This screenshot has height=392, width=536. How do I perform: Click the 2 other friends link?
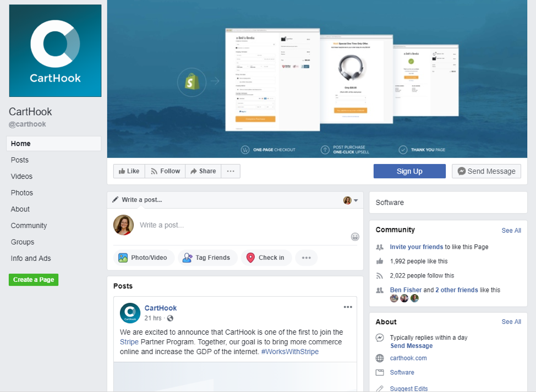[457, 290]
